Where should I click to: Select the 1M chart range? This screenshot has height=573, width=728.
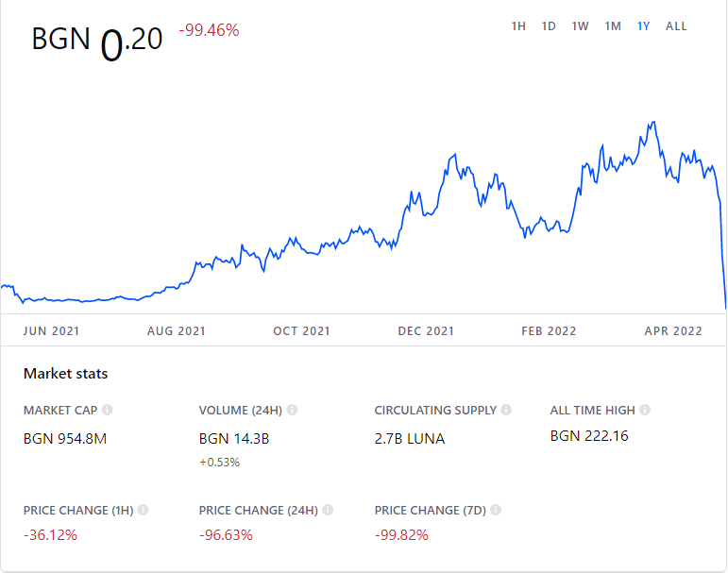coord(613,26)
